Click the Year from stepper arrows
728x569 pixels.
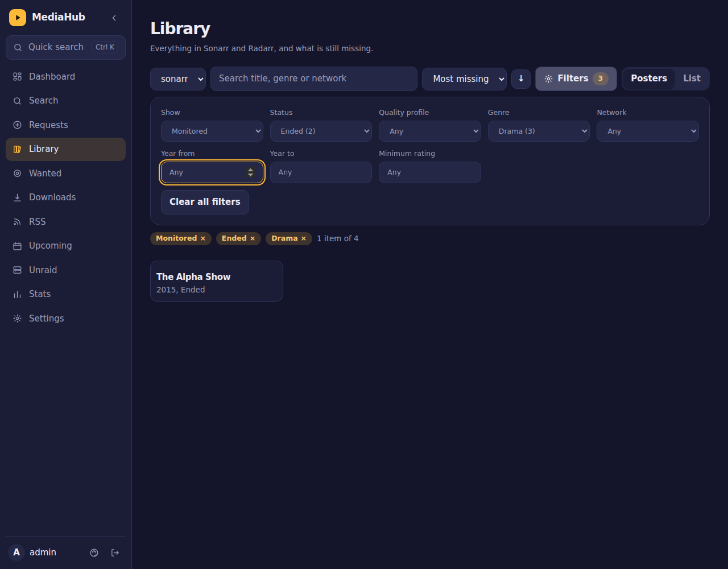(251, 172)
